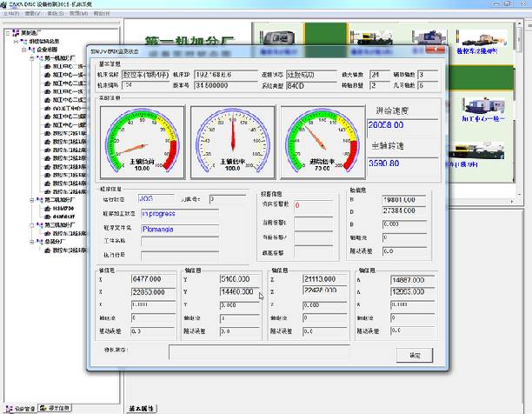
Task: Click the first machine icon under 第一机加分厂
Action: coord(47,66)
